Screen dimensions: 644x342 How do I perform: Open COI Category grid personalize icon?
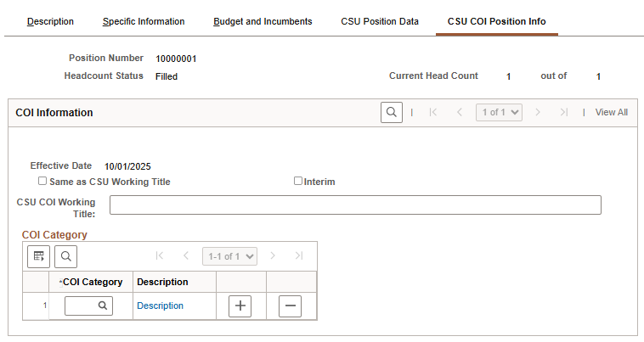38,255
